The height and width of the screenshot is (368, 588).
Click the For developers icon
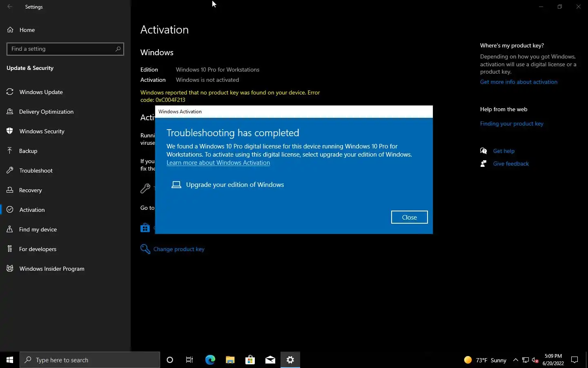click(x=10, y=249)
